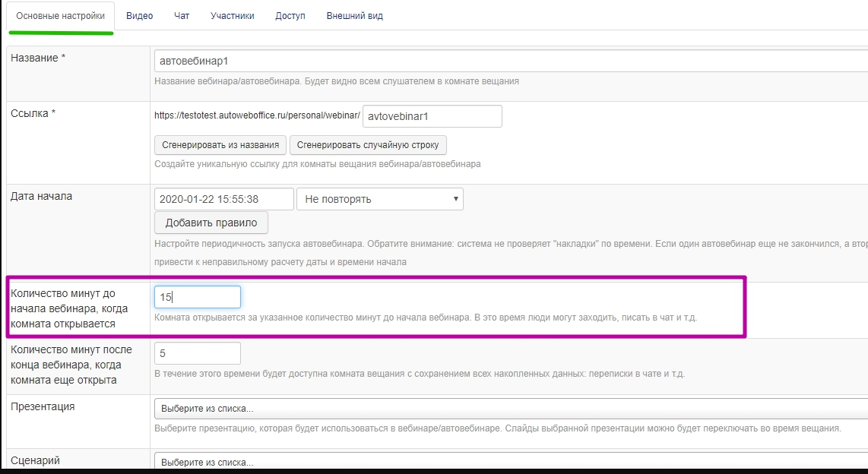Focus the minutes-before-start field showing 15

(197, 297)
